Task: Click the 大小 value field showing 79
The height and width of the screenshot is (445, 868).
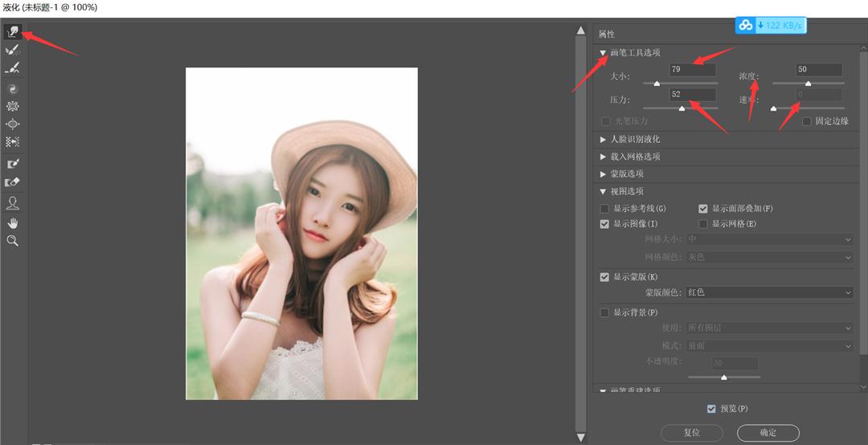Action: pos(692,70)
